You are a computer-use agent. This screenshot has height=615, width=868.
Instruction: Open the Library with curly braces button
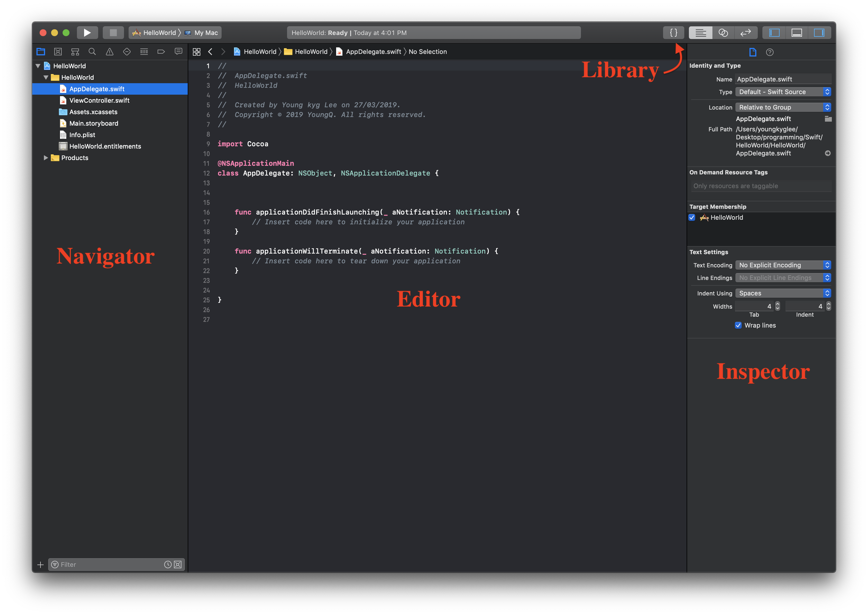[673, 33]
